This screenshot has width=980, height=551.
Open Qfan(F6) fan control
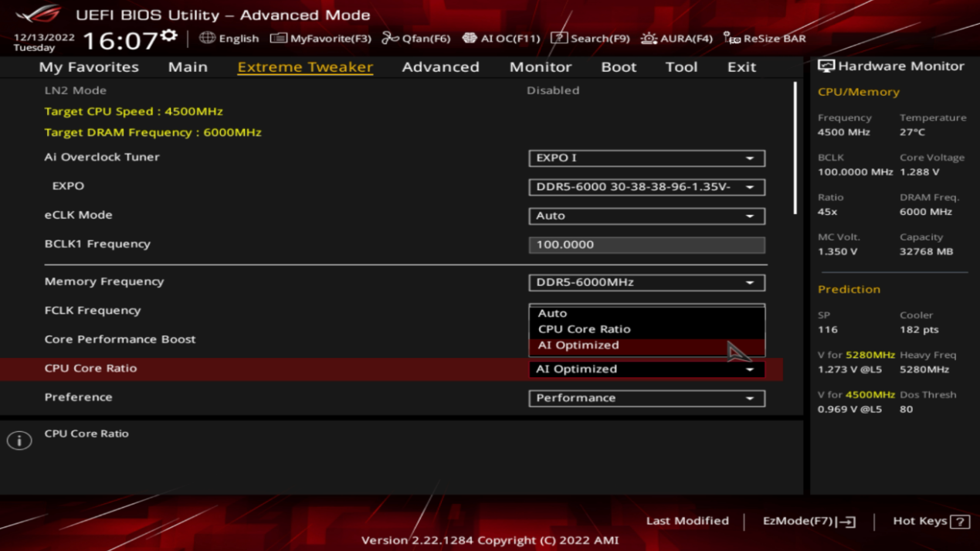pyautogui.click(x=416, y=38)
